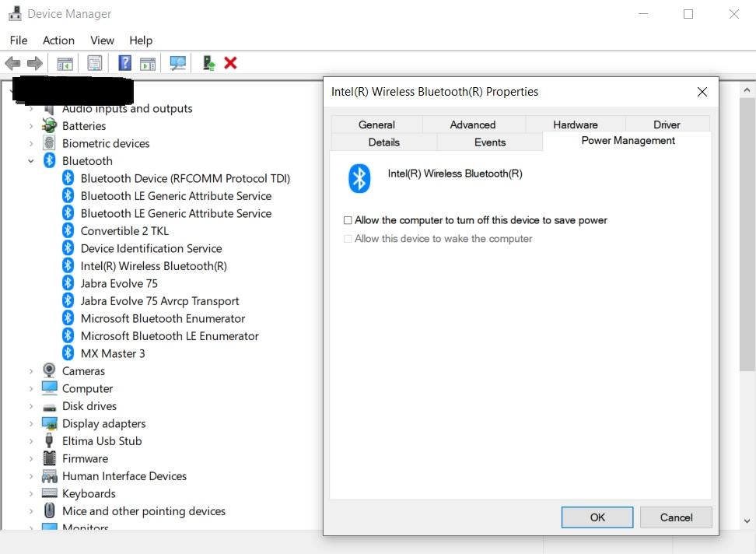The height and width of the screenshot is (554, 756).
Task: Click the vertical scrollbar thumb
Action: click(747, 235)
